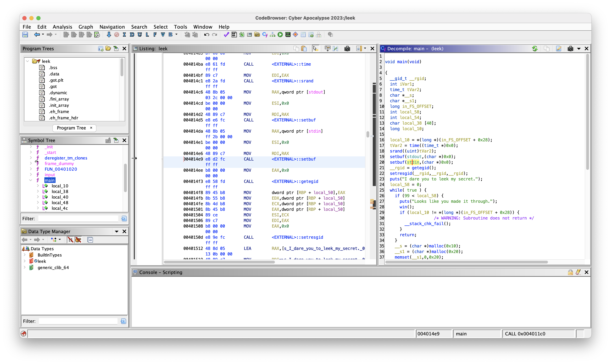Viewport: 611px width, 364px height.
Task: Open the Data Type Manager toolbar icon
Action: [257, 35]
